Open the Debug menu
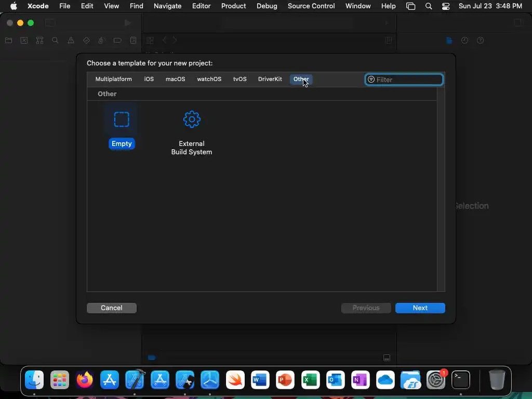Viewport: 532px width, 399px height. (x=267, y=6)
